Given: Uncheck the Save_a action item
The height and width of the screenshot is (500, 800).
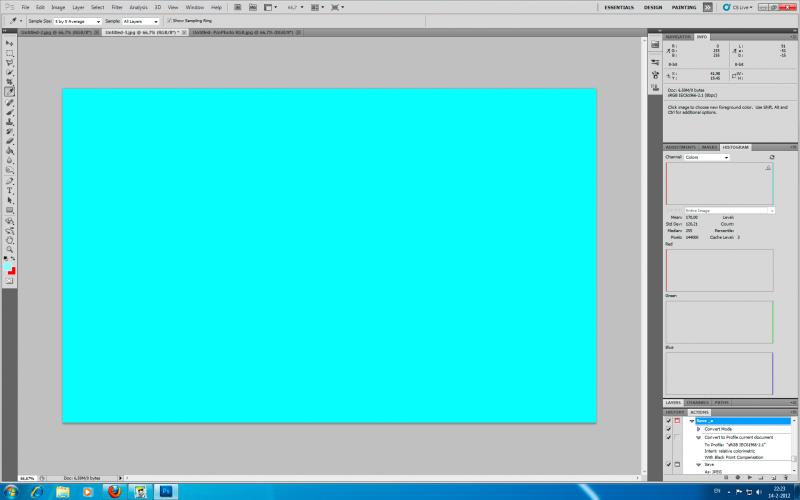Looking at the screenshot, I should (668, 421).
